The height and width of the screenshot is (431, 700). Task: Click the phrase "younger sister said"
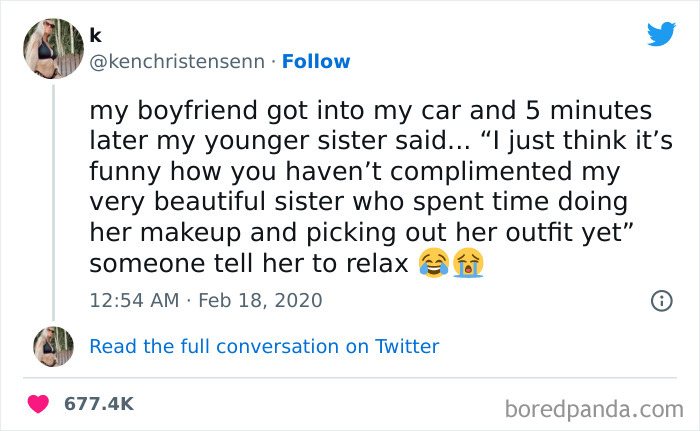(369, 139)
